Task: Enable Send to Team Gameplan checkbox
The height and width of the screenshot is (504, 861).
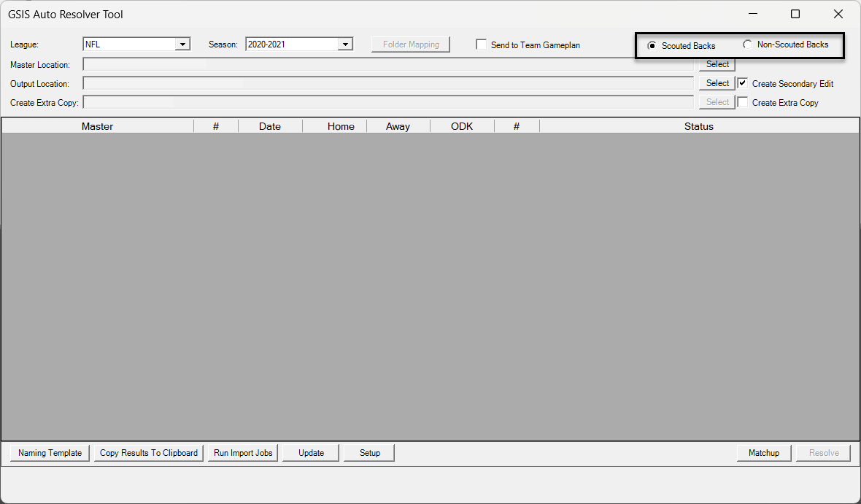Action: click(481, 44)
